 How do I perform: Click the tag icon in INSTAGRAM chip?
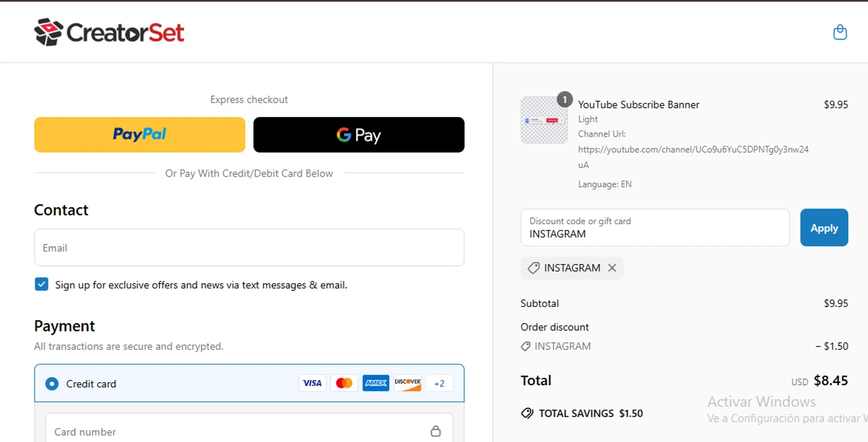click(534, 268)
